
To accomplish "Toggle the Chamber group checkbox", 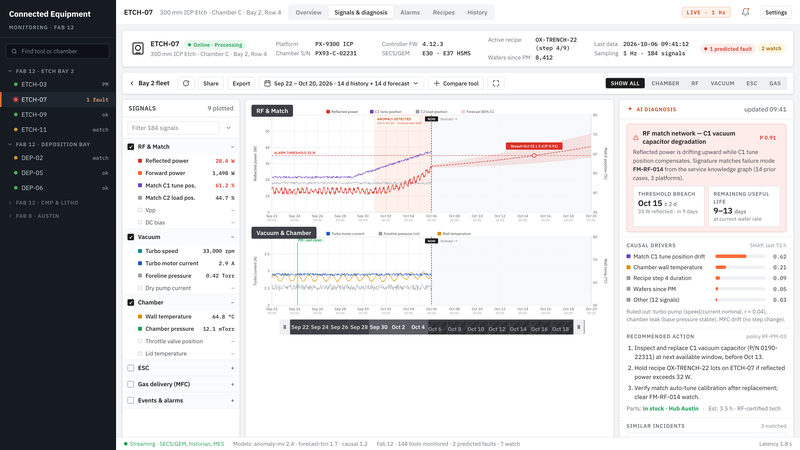I will click(x=131, y=302).
